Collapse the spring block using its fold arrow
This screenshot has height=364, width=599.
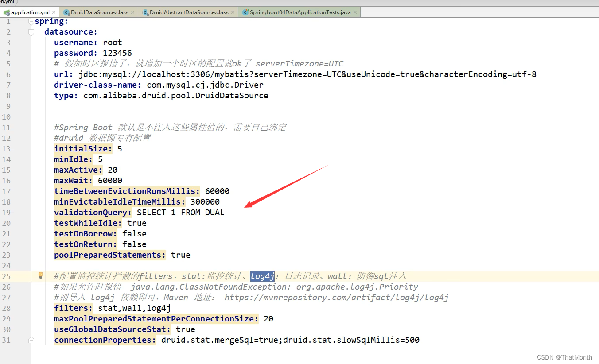[31, 21]
